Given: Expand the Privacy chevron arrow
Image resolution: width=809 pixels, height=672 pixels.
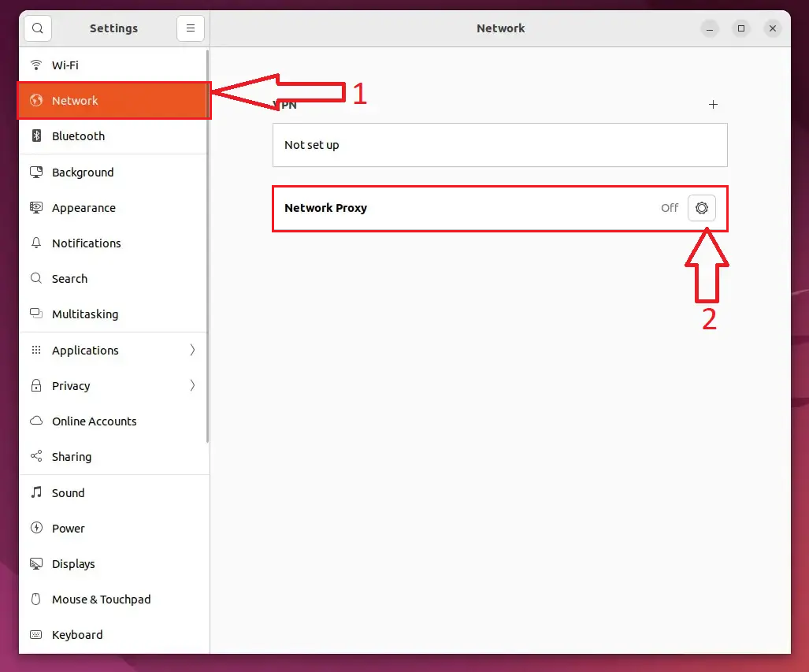Looking at the screenshot, I should point(192,385).
